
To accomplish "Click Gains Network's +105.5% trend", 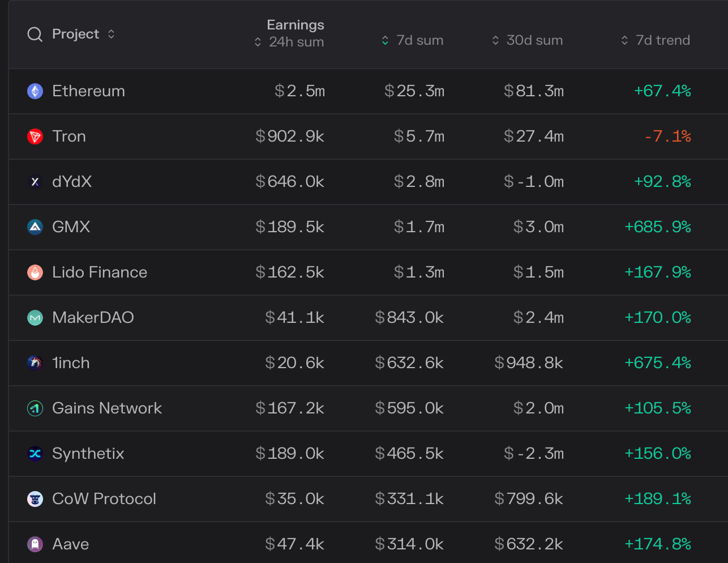I will pyautogui.click(x=658, y=408).
